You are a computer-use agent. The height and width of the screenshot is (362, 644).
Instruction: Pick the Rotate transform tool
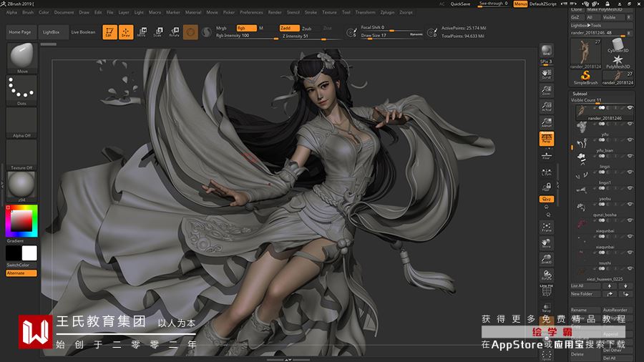174,32
